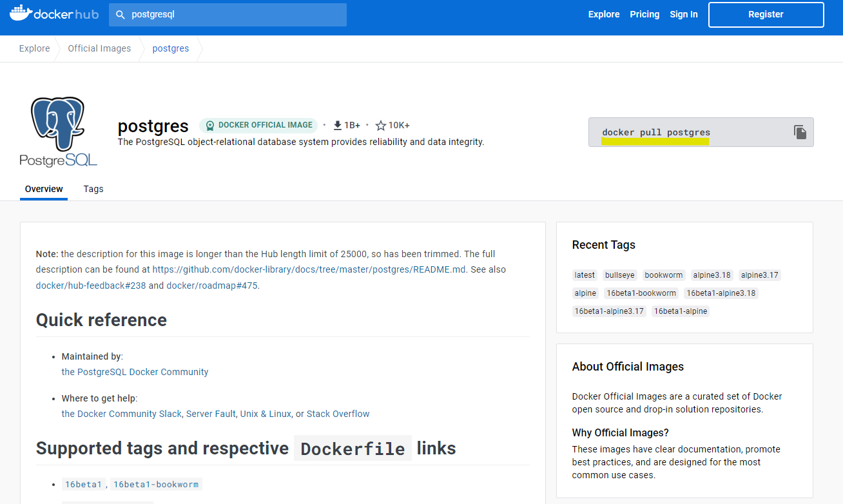Copy the docker pull command icon

click(x=800, y=132)
